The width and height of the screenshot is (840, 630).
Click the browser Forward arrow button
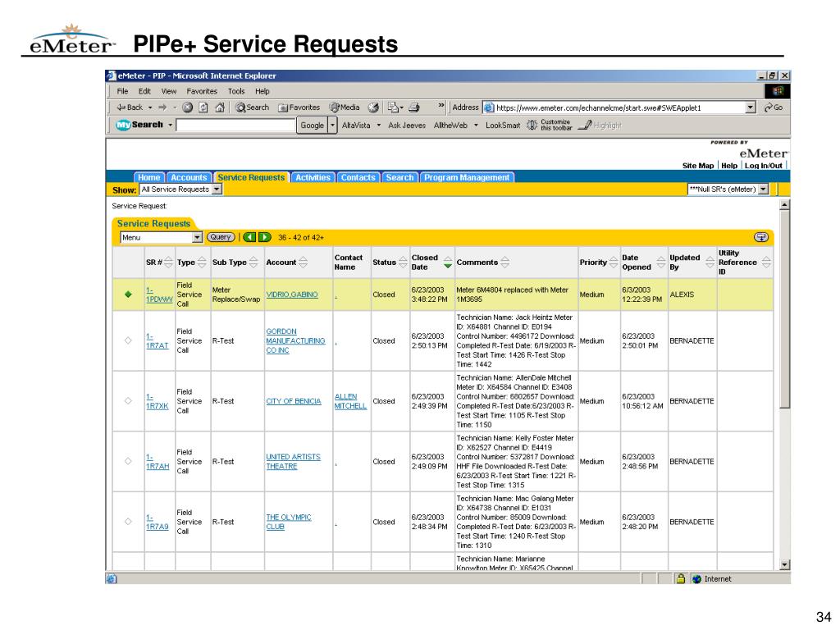pos(162,107)
